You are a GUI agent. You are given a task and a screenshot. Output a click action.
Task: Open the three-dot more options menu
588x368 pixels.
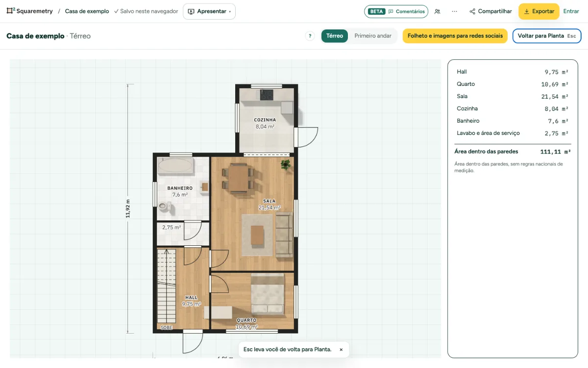point(455,11)
